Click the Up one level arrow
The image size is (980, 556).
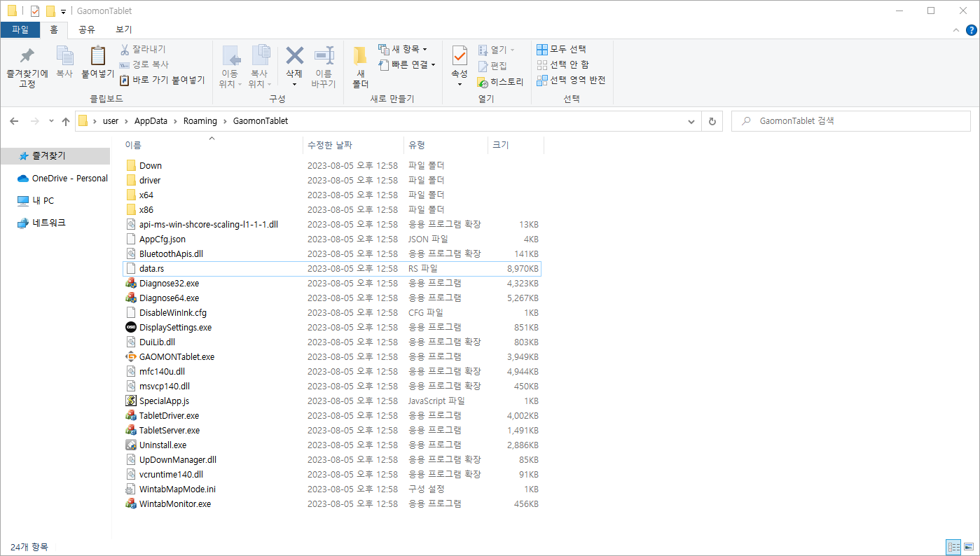point(66,121)
